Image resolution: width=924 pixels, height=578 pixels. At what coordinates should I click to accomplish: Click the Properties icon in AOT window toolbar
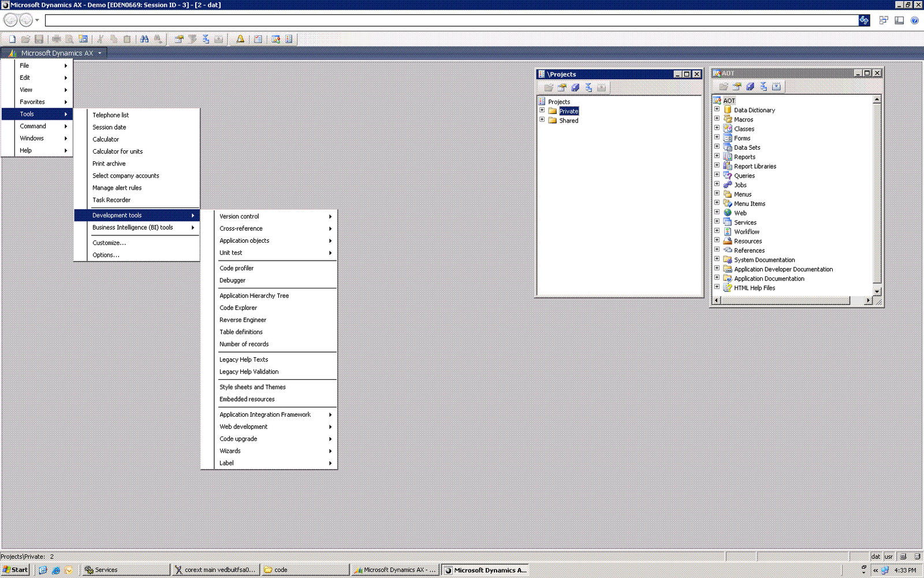click(x=737, y=87)
